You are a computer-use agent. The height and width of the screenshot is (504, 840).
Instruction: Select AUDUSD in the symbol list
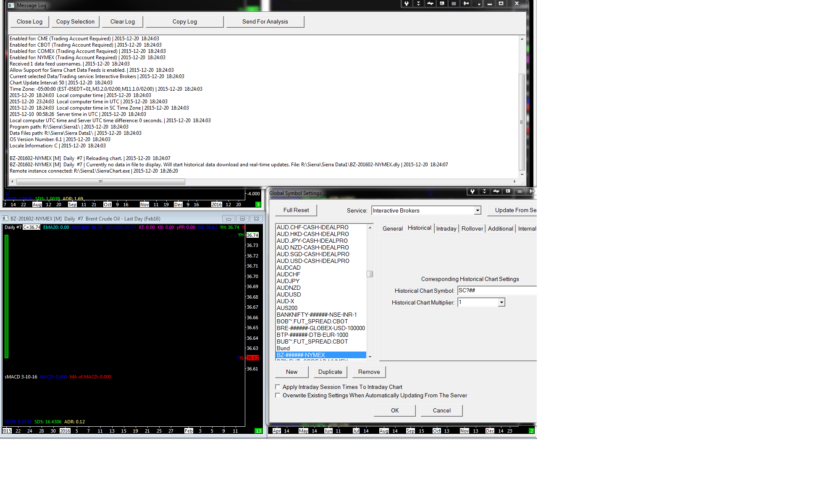pos(289,294)
